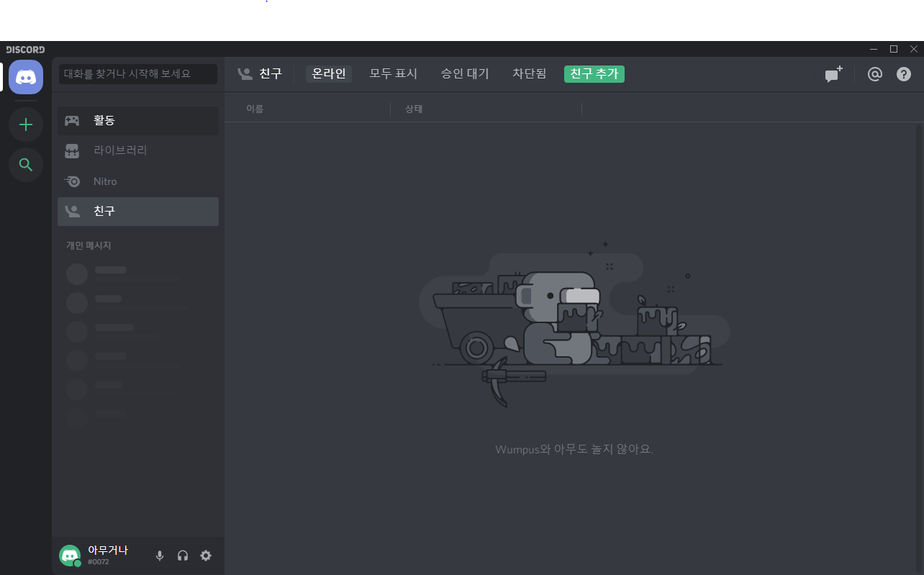Add a server with the plus icon

[26, 124]
